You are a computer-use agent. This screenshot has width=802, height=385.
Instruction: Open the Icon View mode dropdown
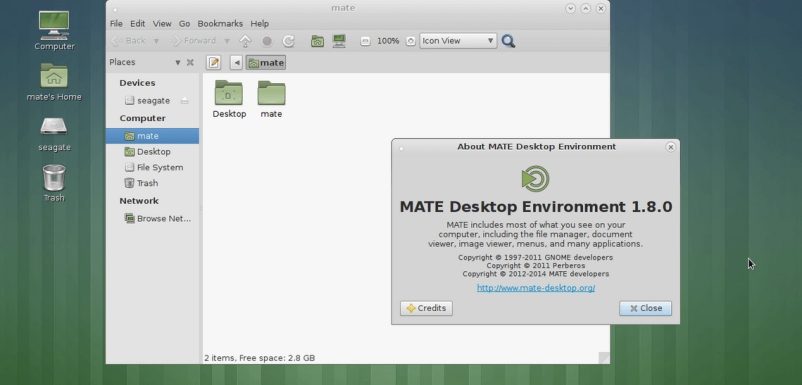(458, 41)
